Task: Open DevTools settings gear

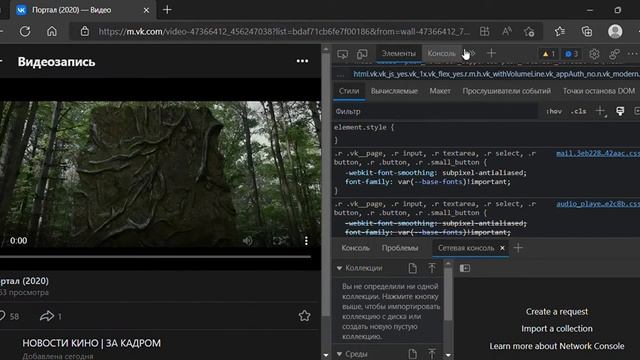Action: (x=594, y=54)
